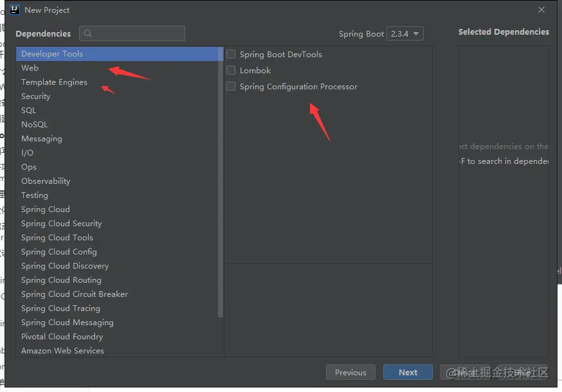Select Spring Cloud Discovery category
The height and width of the screenshot is (392, 562).
click(117, 266)
